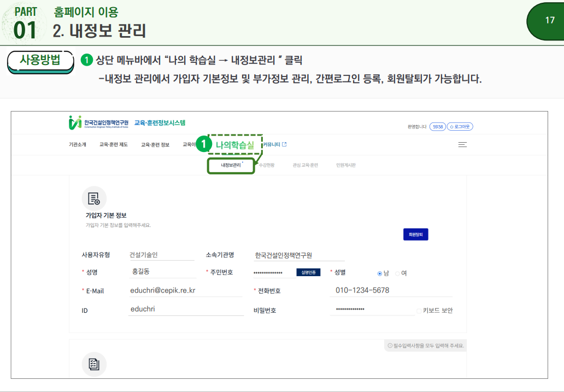This screenshot has width=564, height=392.
Task: Click the 성명 field showing 홍길동
Action: 162,272
